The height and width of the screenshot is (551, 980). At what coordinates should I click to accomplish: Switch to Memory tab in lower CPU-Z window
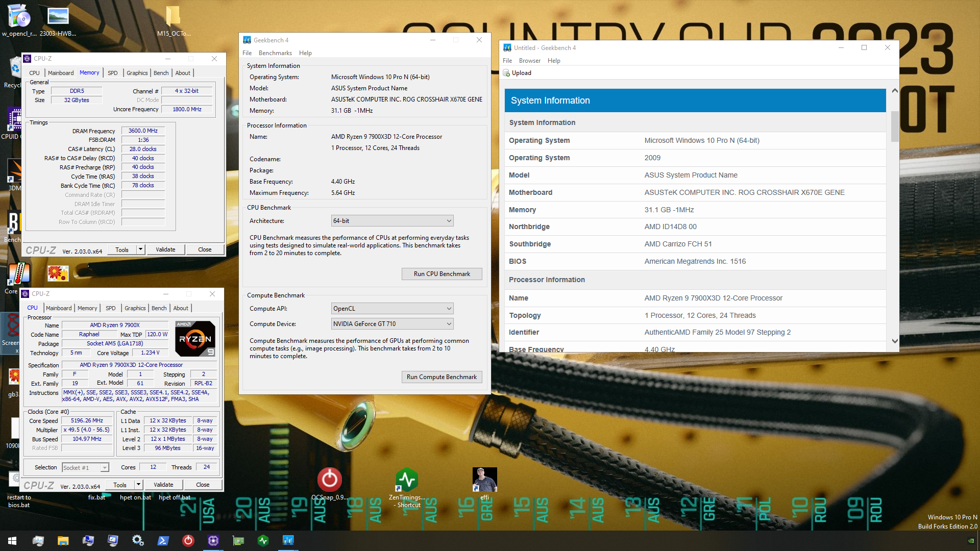pos(87,308)
